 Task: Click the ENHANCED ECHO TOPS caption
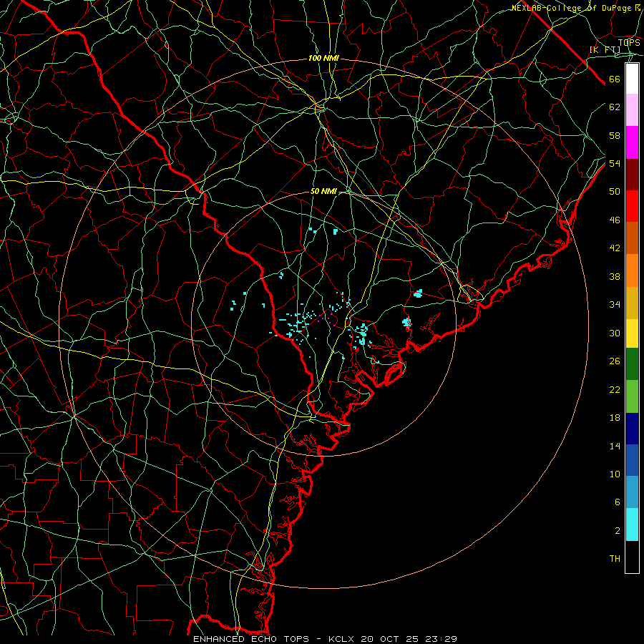(251, 639)
